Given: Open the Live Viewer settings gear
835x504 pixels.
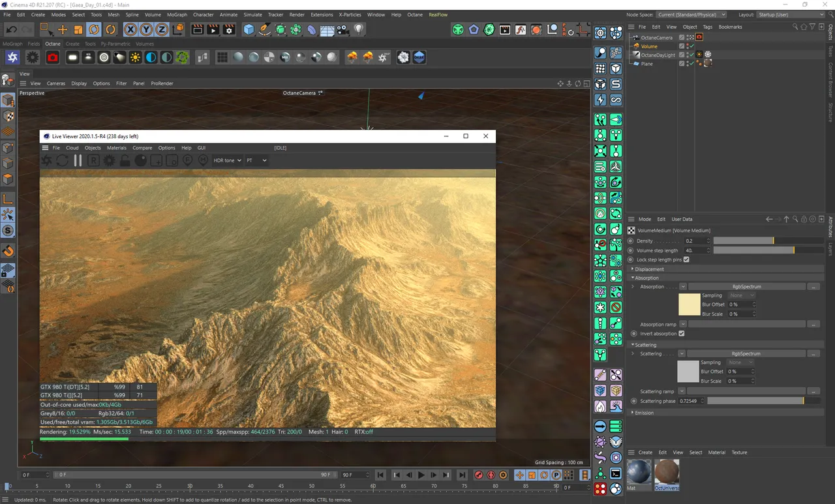Looking at the screenshot, I should click(109, 160).
